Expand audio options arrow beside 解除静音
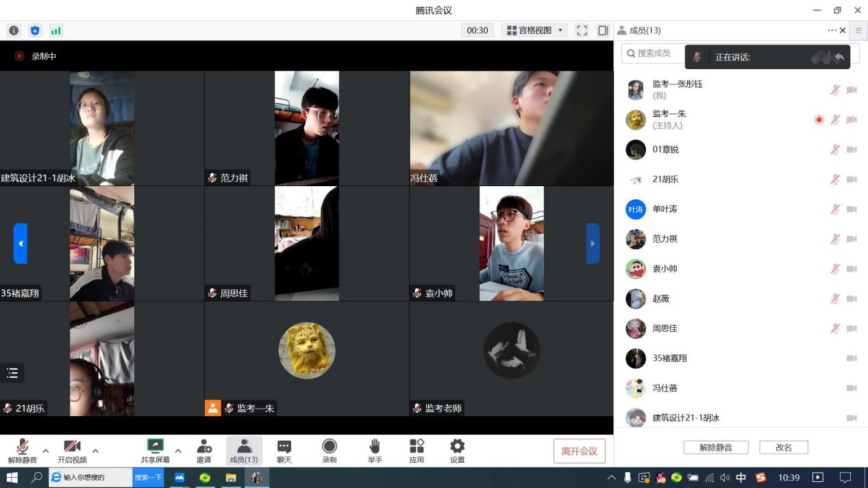 46,450
